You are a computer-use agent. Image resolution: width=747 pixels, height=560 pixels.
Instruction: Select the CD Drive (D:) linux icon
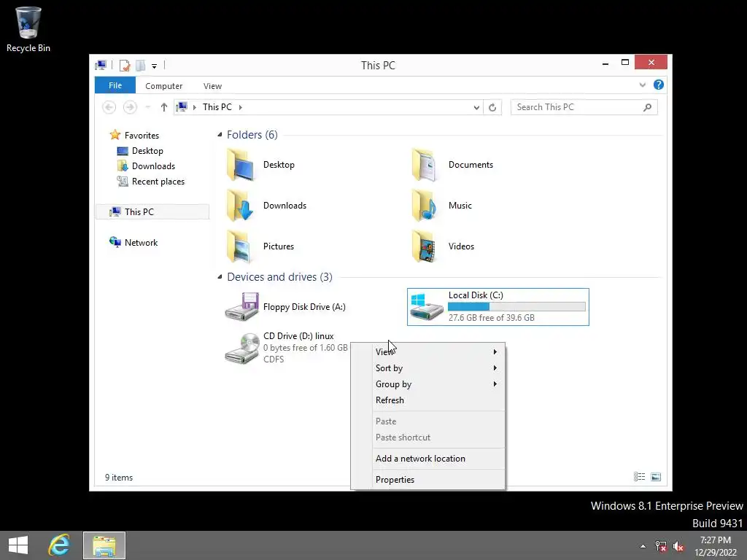[242, 349]
